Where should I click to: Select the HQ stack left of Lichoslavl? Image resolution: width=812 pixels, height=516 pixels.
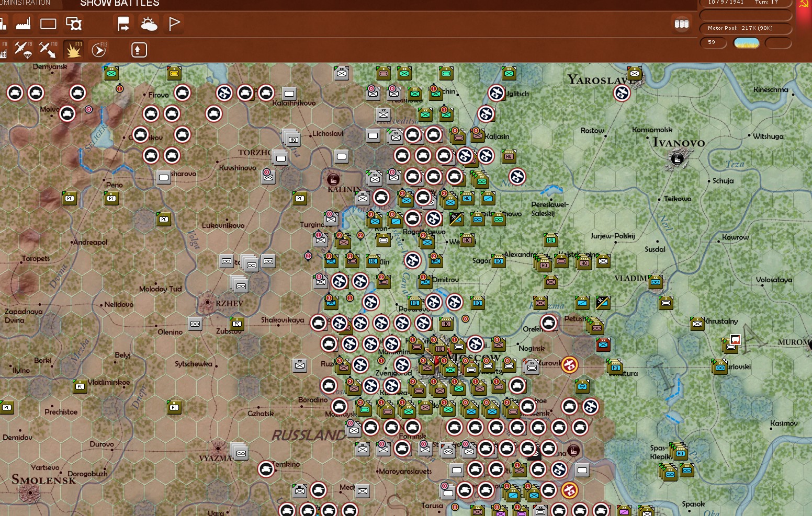coord(291,137)
